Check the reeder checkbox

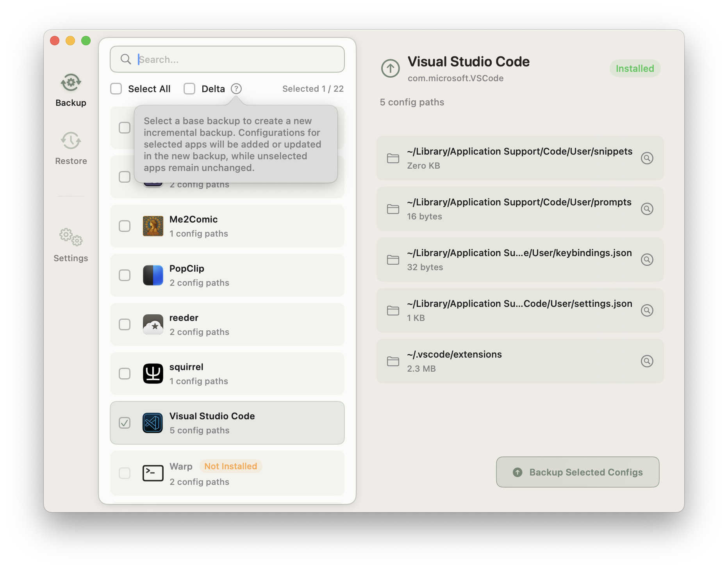[125, 324]
